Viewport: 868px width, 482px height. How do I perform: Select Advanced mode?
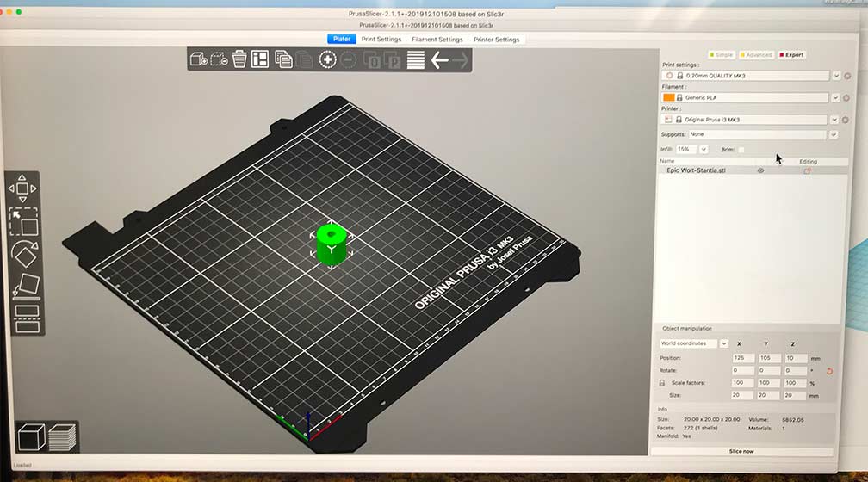click(756, 55)
